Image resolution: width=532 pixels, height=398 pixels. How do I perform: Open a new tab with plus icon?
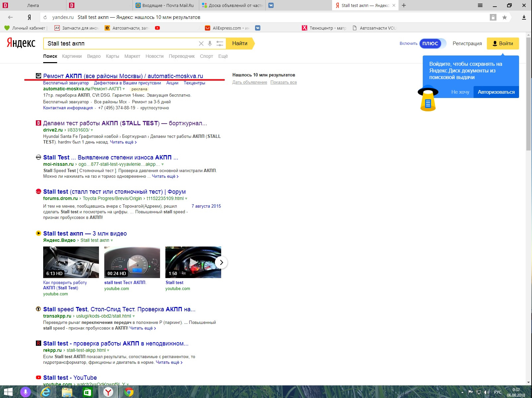click(x=404, y=5)
